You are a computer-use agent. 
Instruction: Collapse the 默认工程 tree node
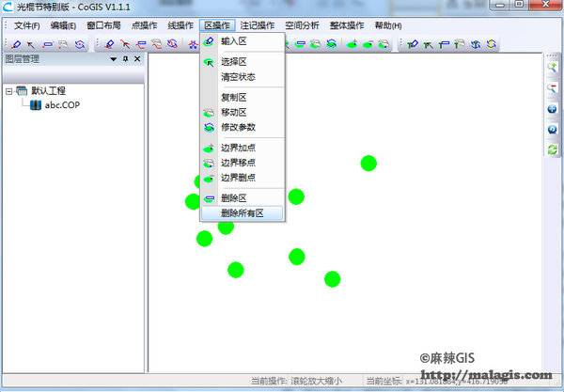[x=8, y=92]
